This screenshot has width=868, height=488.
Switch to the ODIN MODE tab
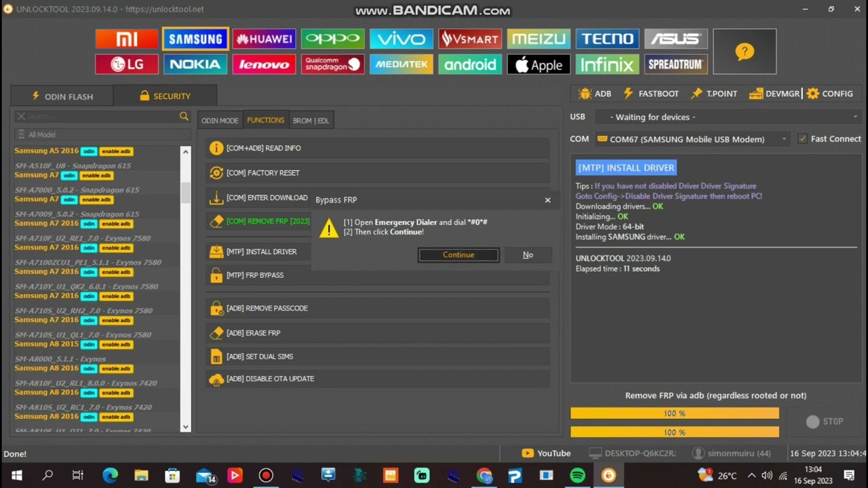click(x=220, y=121)
